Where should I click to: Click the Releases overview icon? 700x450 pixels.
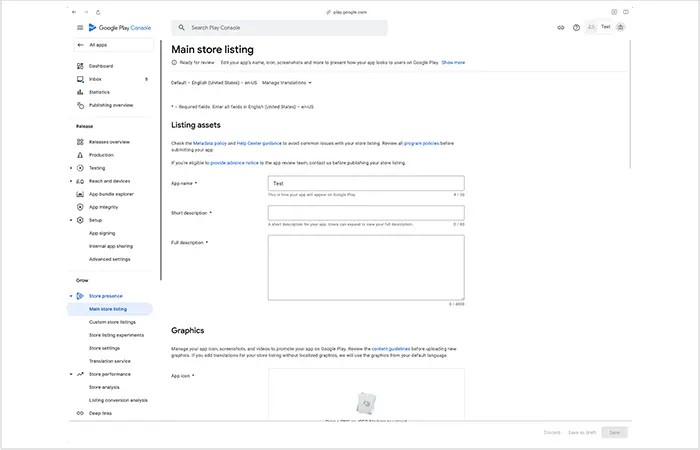pos(80,142)
